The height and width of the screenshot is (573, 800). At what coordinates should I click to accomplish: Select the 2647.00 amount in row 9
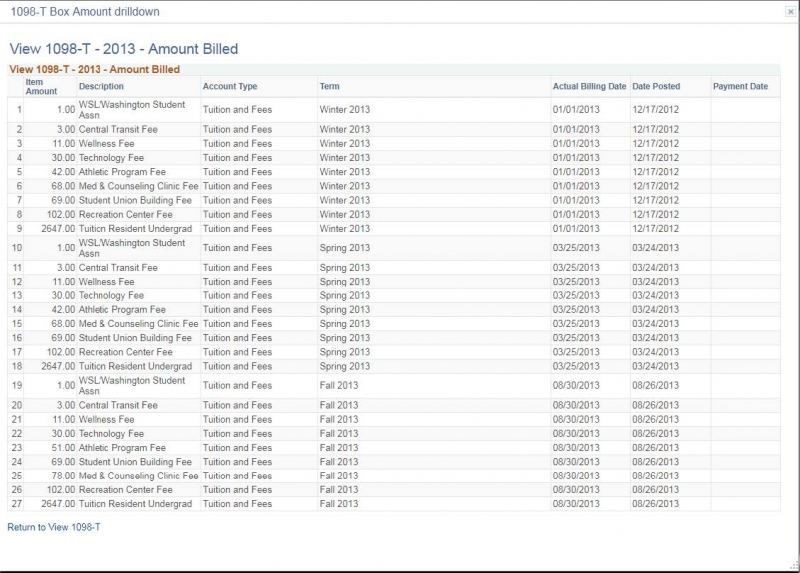58,229
